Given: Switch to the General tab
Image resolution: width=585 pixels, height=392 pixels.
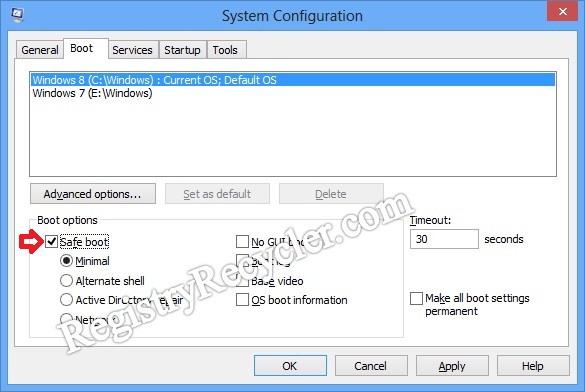Looking at the screenshot, I should (40, 50).
